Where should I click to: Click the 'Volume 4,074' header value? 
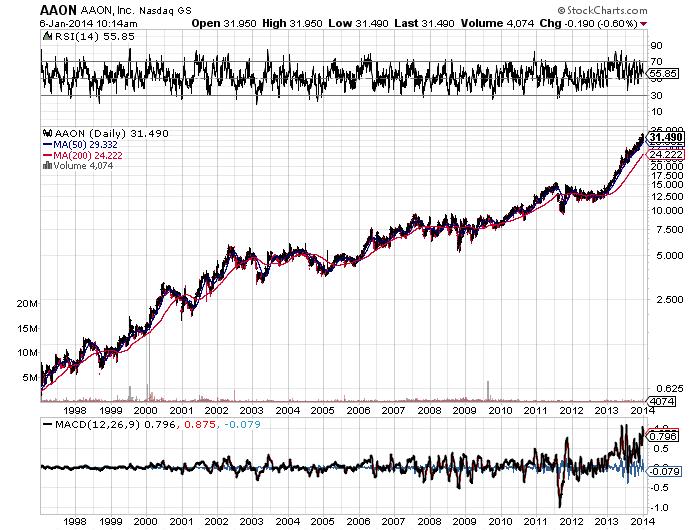coord(497,23)
